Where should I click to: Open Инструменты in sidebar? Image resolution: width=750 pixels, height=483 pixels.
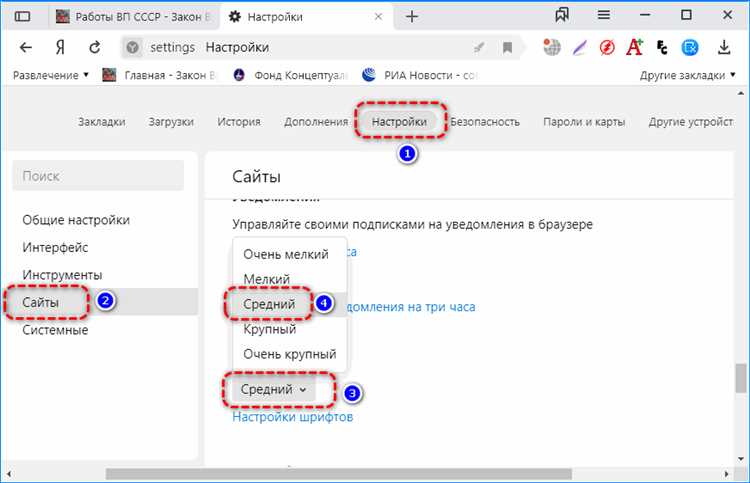click(62, 275)
